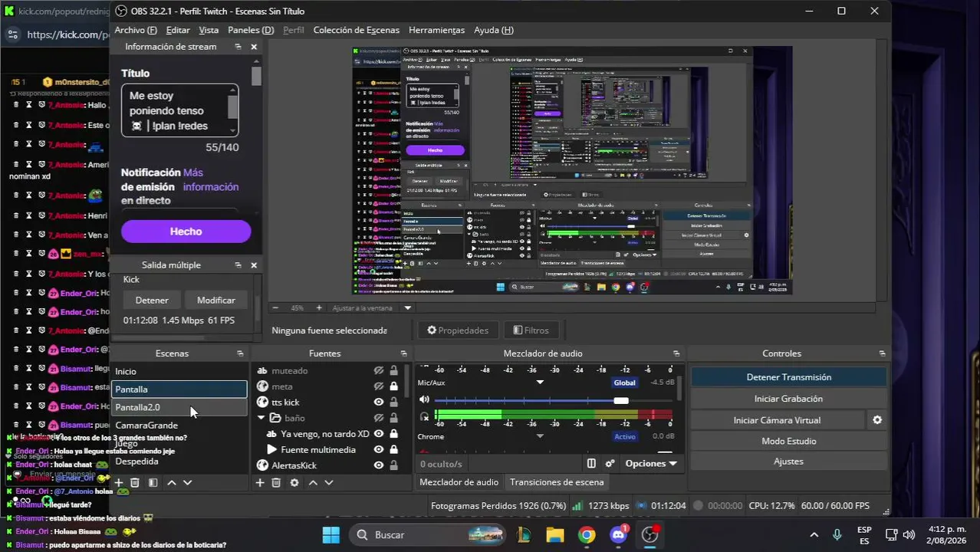This screenshot has height=552, width=980.
Task: Show the meta source
Action: coord(379,386)
